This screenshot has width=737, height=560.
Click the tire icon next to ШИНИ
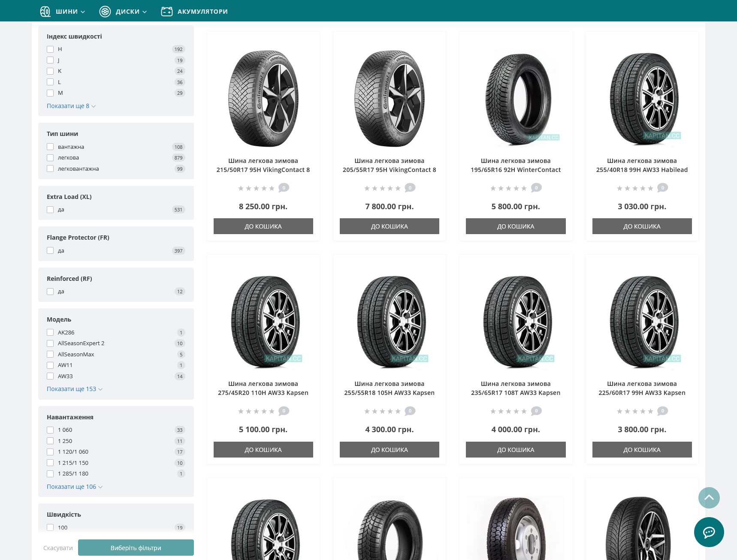[45, 12]
